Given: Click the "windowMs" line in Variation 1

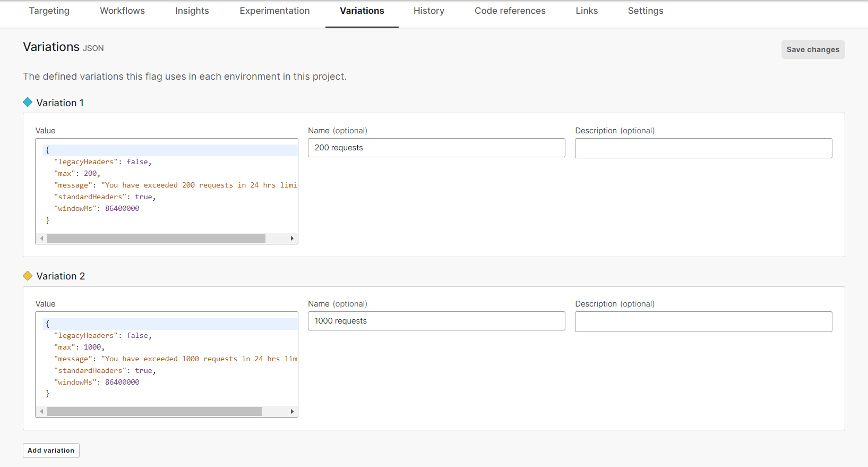Looking at the screenshot, I should (x=97, y=209).
